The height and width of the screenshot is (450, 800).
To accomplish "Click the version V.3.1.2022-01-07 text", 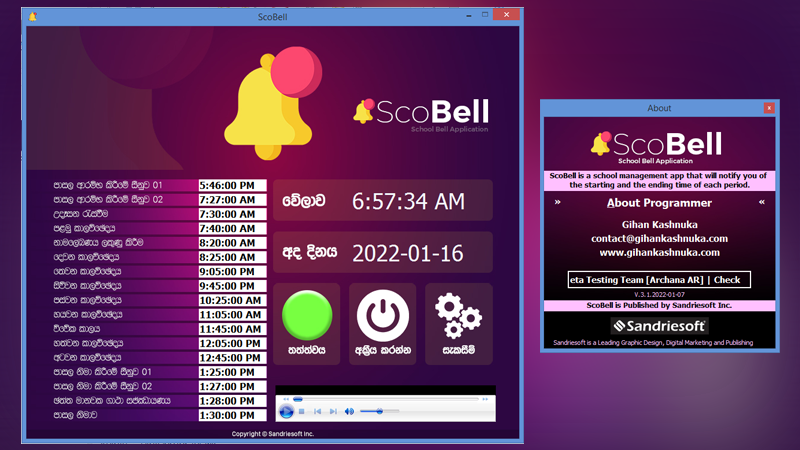I will click(659, 294).
